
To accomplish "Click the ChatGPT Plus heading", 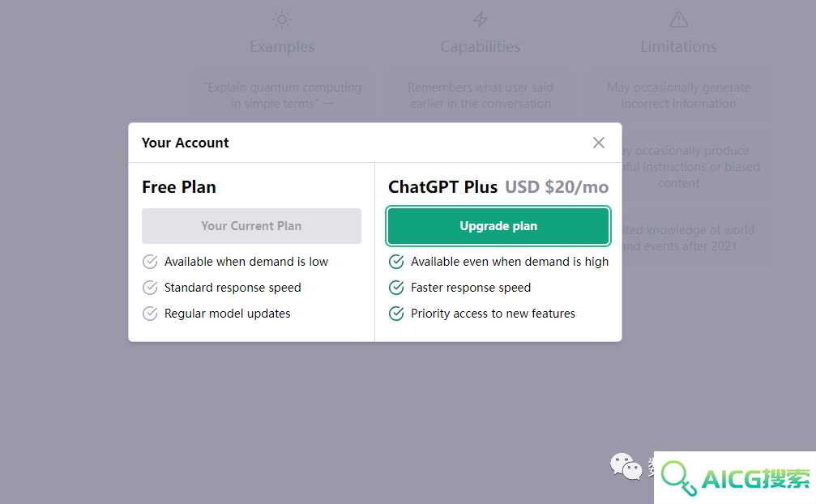I will tap(443, 186).
